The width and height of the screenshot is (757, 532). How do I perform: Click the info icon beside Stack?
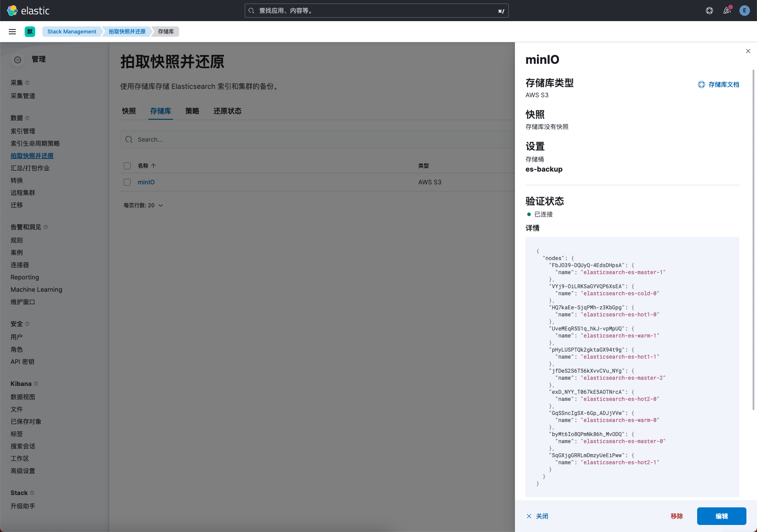tap(32, 493)
